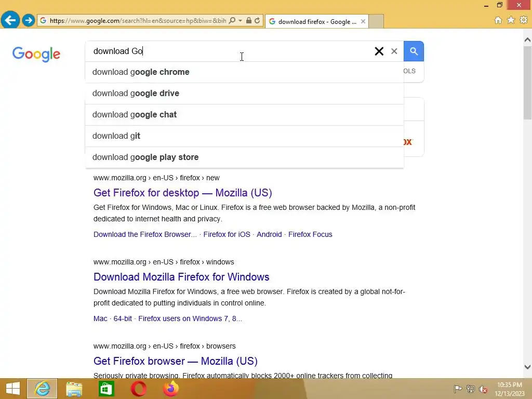Open the 'Mac' sitelink
The image size is (532, 399).
[x=100, y=318]
